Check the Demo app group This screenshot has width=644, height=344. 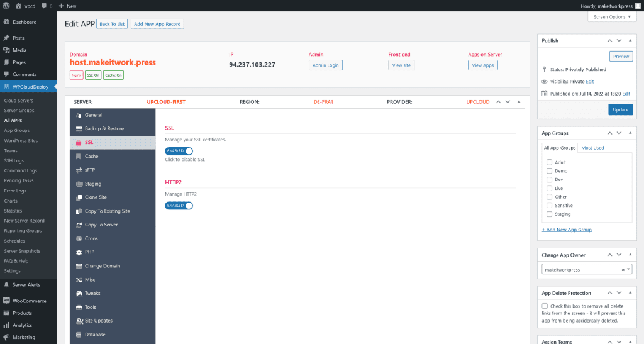pyautogui.click(x=549, y=171)
